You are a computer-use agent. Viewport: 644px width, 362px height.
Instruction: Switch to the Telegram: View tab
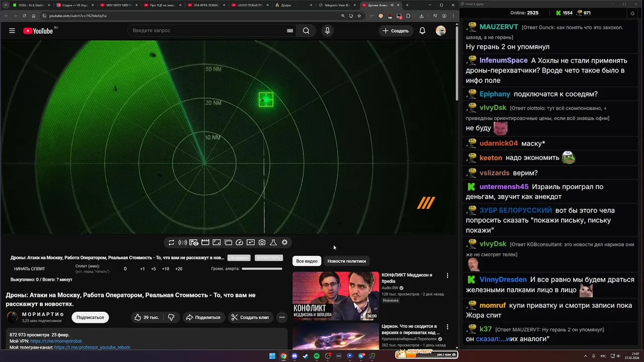click(337, 5)
